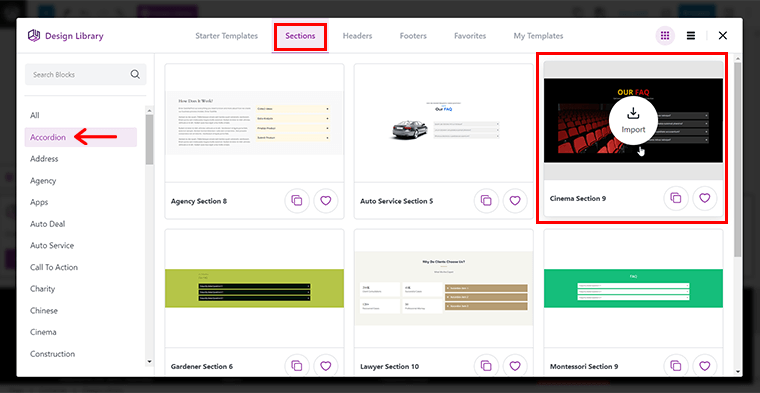The height and width of the screenshot is (393, 760).
Task: Select the Sections tab
Action: pyautogui.click(x=300, y=36)
